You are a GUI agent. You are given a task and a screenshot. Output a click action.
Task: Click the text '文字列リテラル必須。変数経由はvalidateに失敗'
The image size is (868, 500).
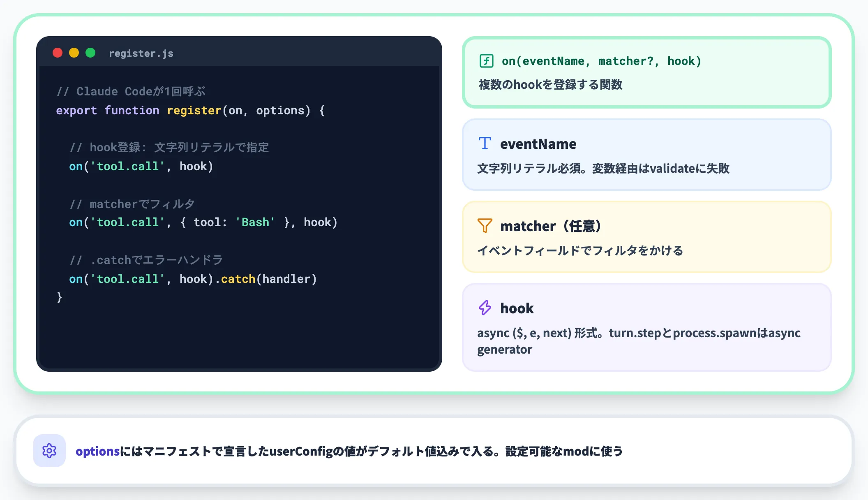click(x=603, y=168)
